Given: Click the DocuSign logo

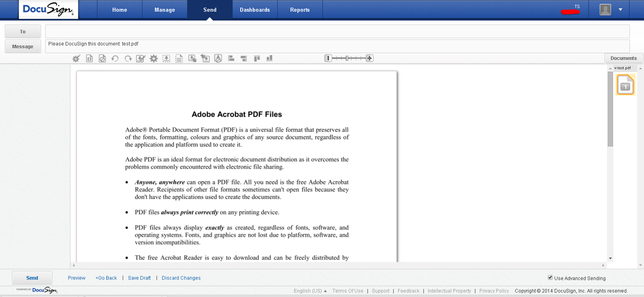Looking at the screenshot, I should click(48, 9).
